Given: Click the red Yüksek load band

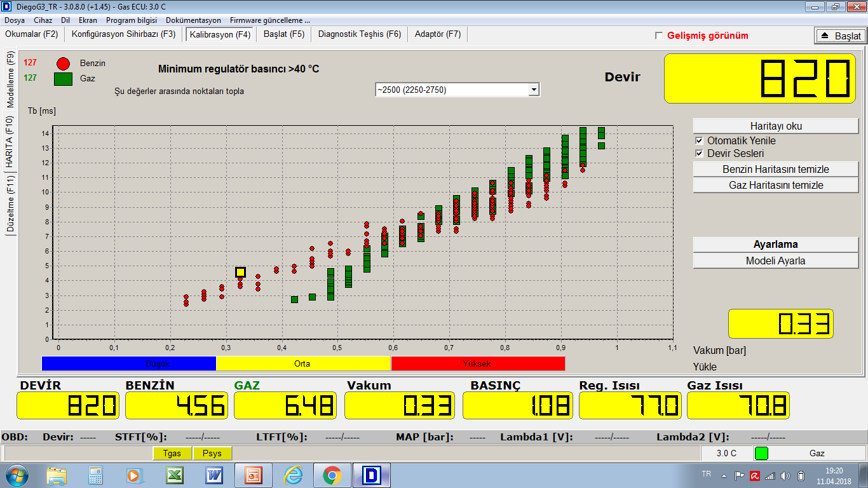Looking at the screenshot, I should tap(478, 363).
